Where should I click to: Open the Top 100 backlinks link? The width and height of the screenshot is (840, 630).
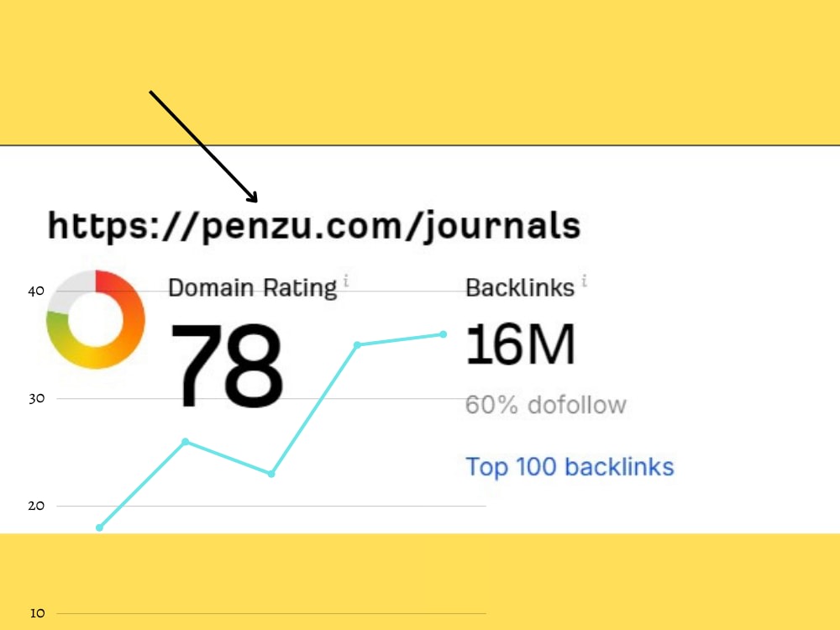tap(570, 467)
